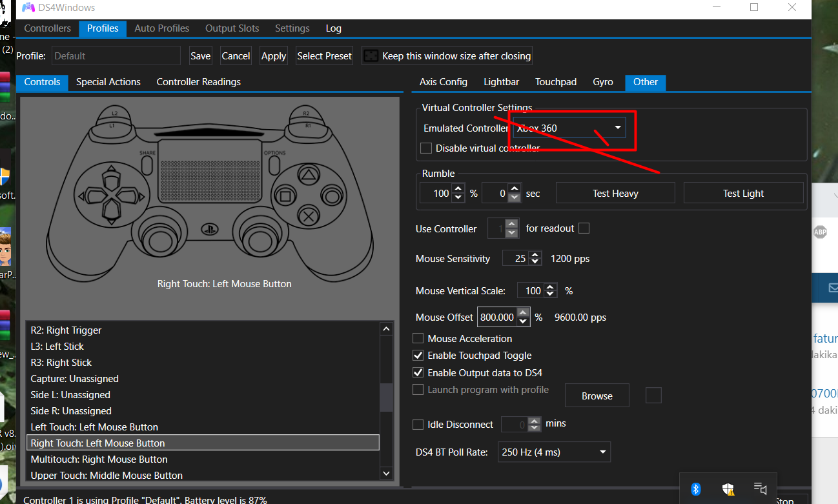Click the DS4Windows app icon in title bar
838x504 pixels.
(x=29, y=8)
